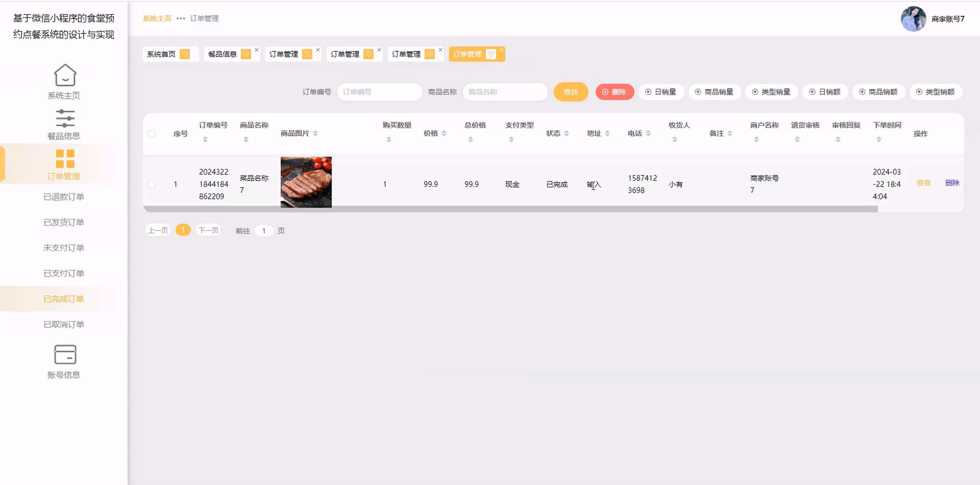Open 未支付订单 submenu item
This screenshot has height=485, width=980.
coord(64,248)
